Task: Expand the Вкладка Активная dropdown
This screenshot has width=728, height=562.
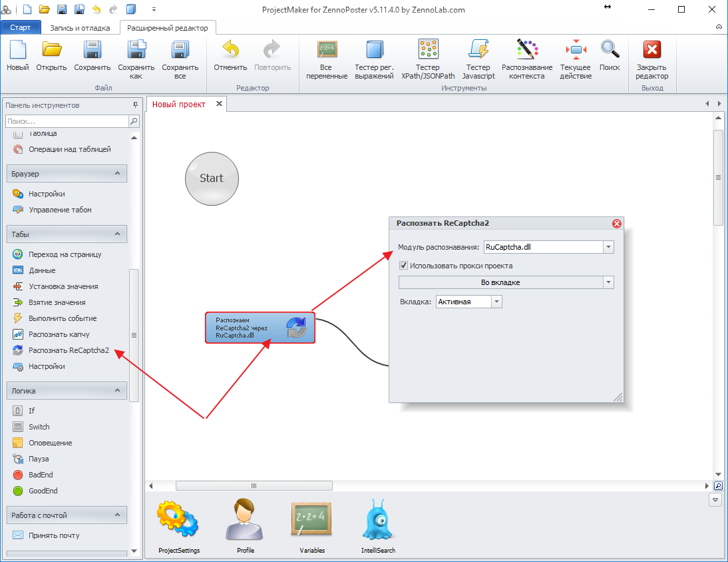Action: pyautogui.click(x=496, y=302)
